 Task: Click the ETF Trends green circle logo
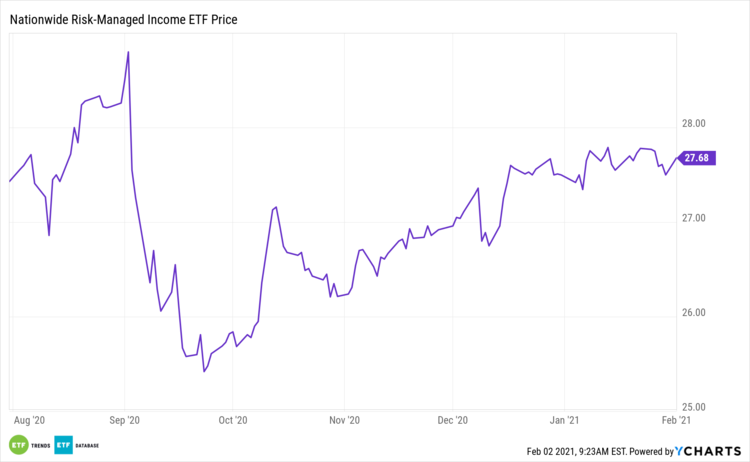18,443
